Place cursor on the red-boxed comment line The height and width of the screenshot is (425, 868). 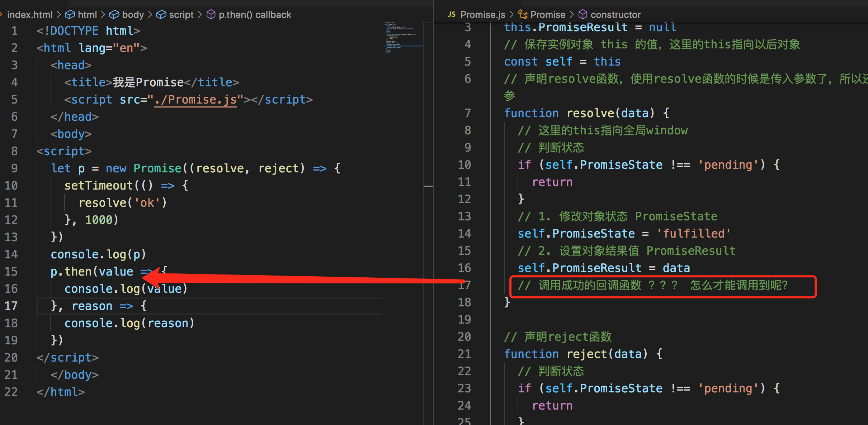tap(652, 286)
